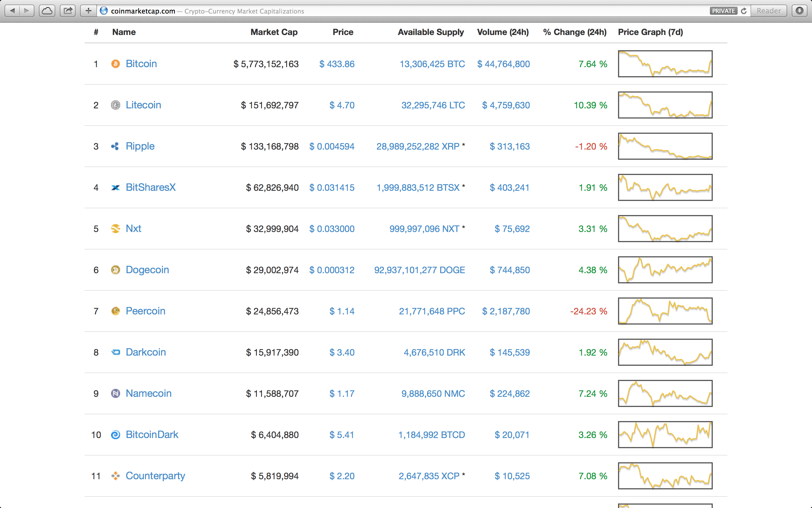Click the Counterparty logo icon
812x508 pixels.
[115, 476]
